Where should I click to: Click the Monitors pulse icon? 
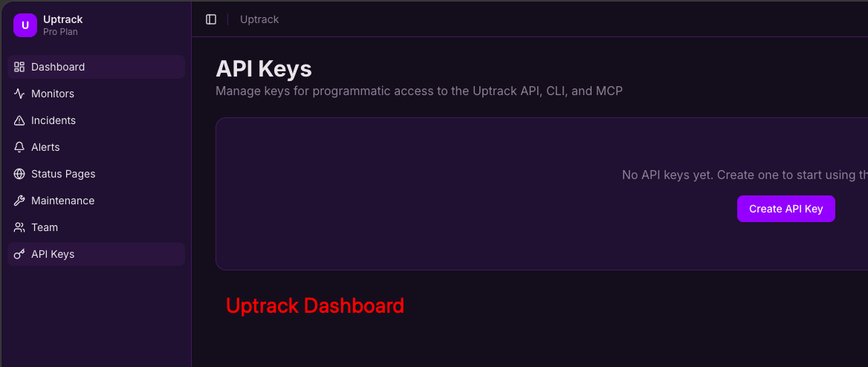tap(19, 94)
